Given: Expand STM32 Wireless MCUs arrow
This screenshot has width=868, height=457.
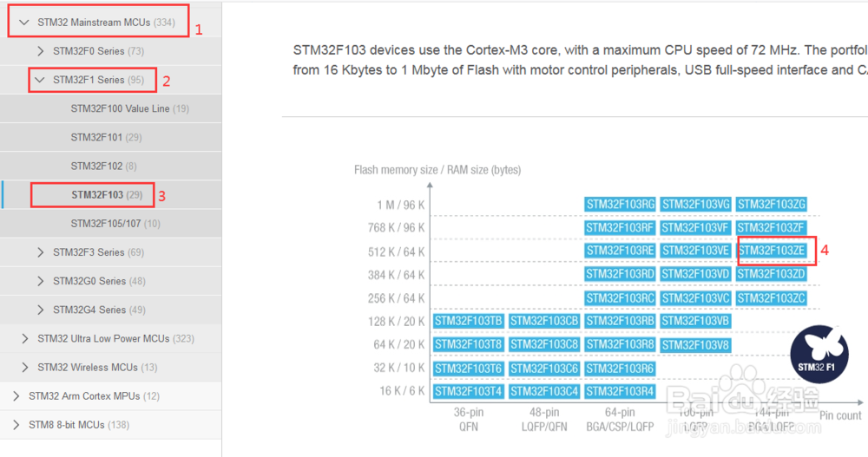Looking at the screenshot, I should [24, 367].
